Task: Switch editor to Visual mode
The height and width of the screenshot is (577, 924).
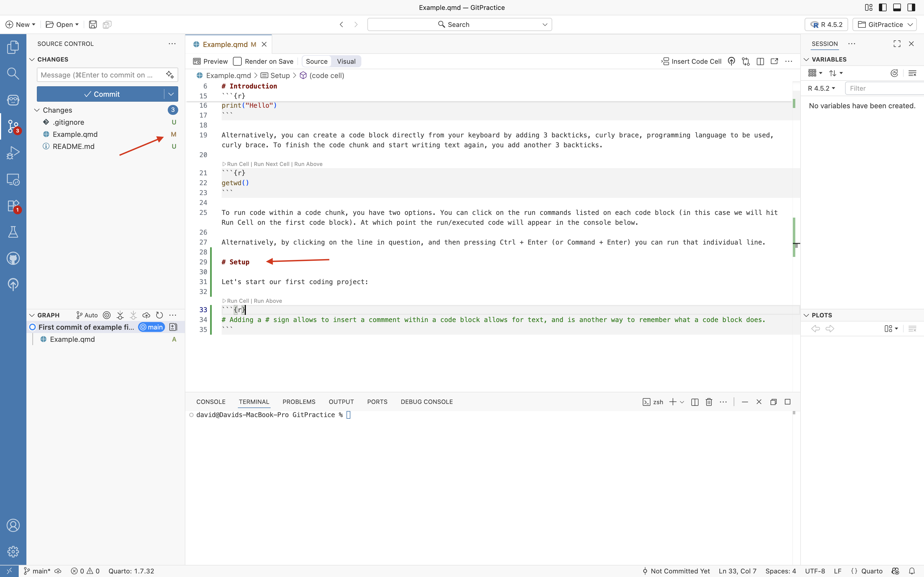Action: tap(346, 62)
